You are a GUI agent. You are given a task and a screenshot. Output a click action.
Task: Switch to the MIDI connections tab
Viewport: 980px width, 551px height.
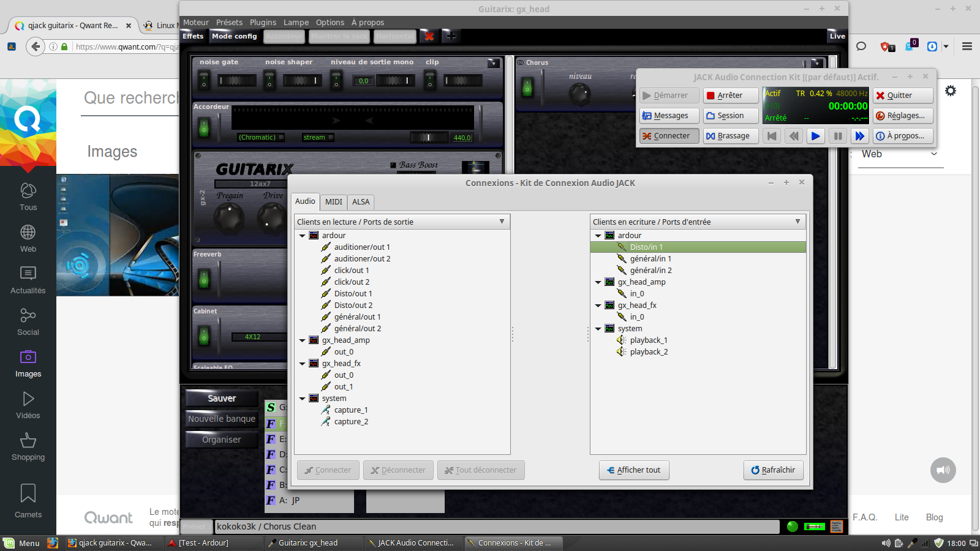pyautogui.click(x=334, y=202)
